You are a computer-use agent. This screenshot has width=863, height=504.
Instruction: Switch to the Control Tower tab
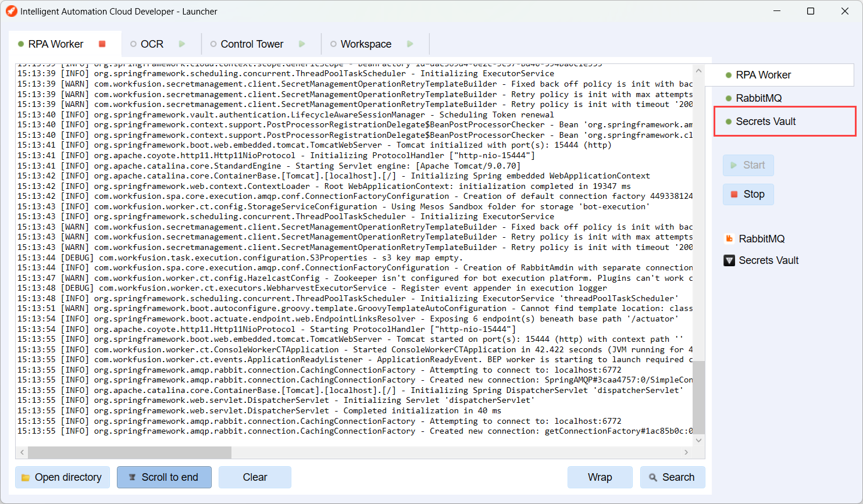(x=252, y=44)
